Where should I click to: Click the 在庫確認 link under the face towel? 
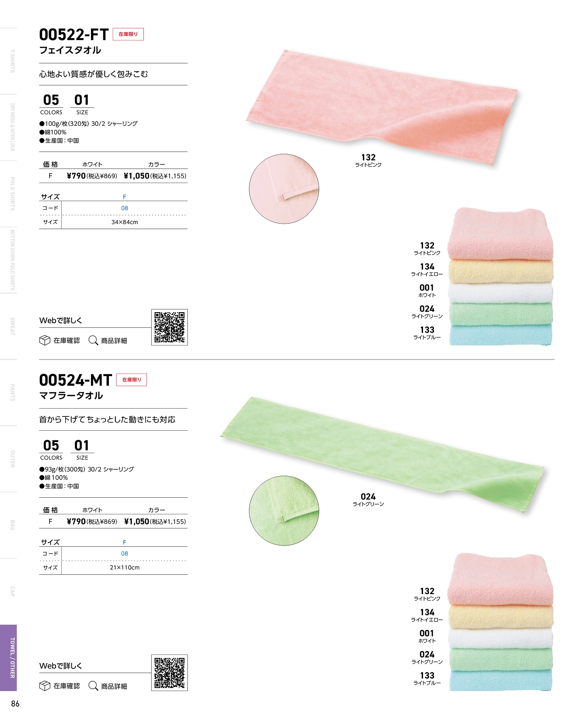pyautogui.click(x=67, y=341)
